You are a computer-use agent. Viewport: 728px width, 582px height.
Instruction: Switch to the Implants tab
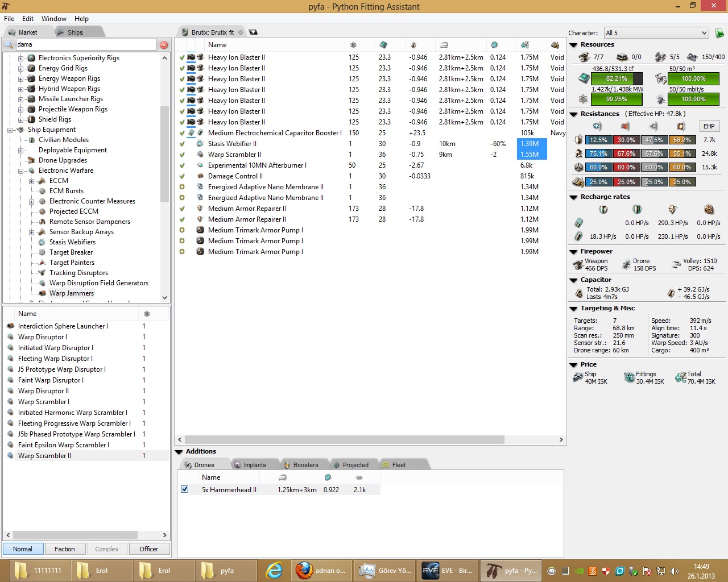click(255, 465)
